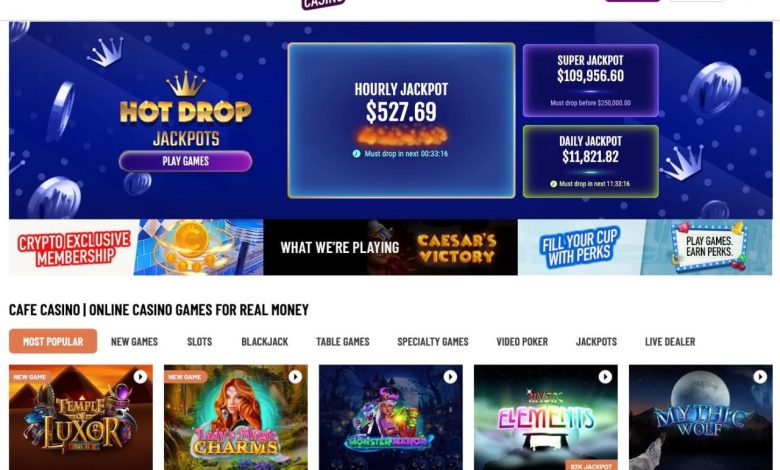Open the Mystic Elements game thumbnail
The height and width of the screenshot is (470, 780).
point(546,417)
